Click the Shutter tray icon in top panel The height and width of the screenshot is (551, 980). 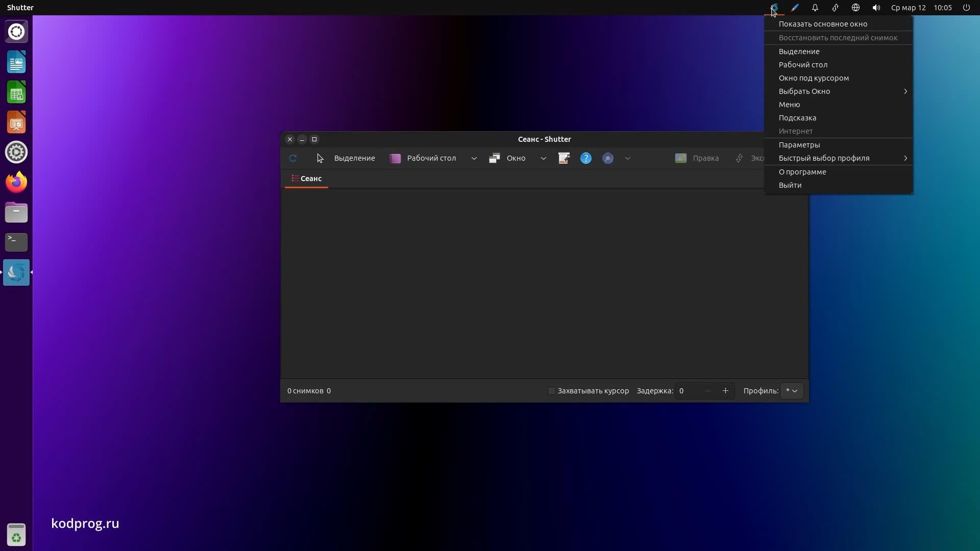pyautogui.click(x=774, y=8)
